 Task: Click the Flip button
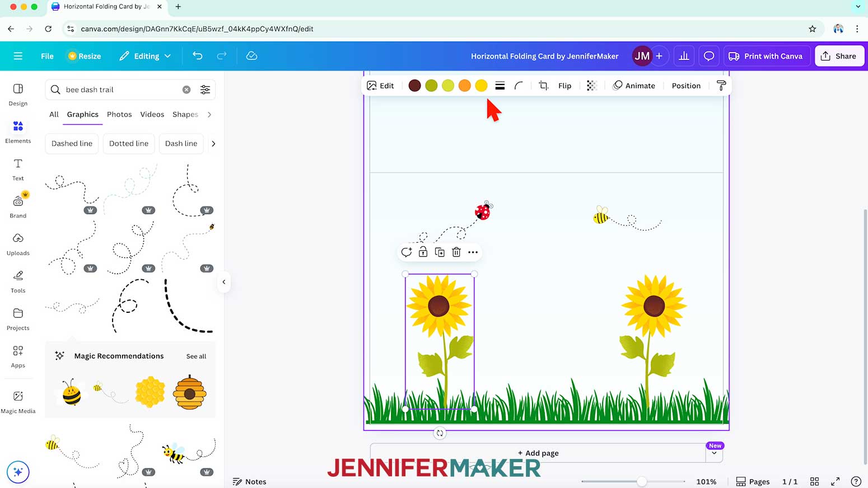[564, 86]
